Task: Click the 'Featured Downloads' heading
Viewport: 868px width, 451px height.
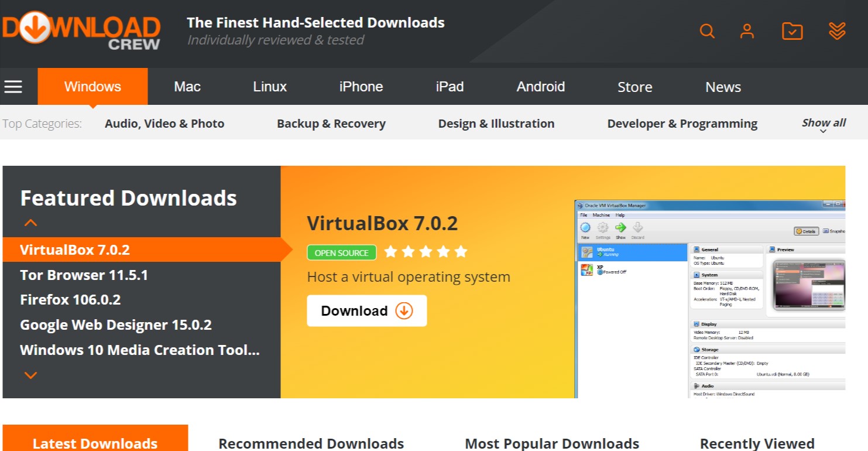Action: point(129,198)
